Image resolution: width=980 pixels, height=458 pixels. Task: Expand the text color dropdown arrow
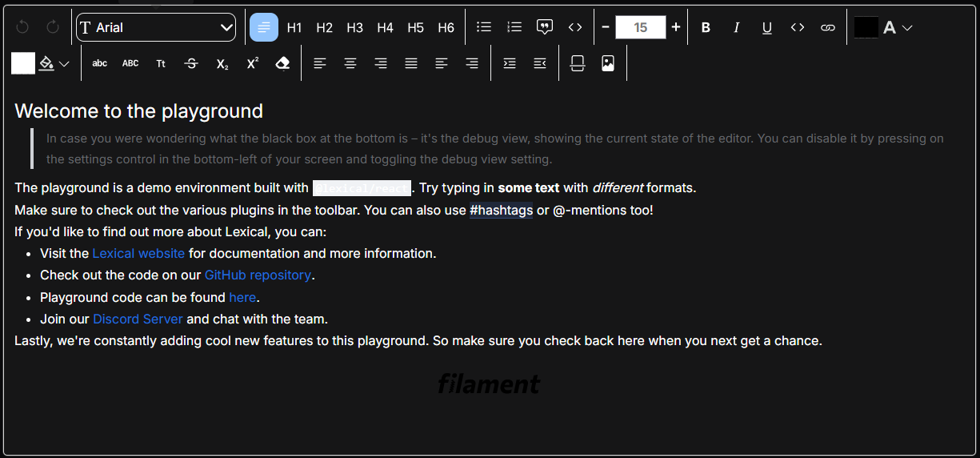click(x=907, y=27)
